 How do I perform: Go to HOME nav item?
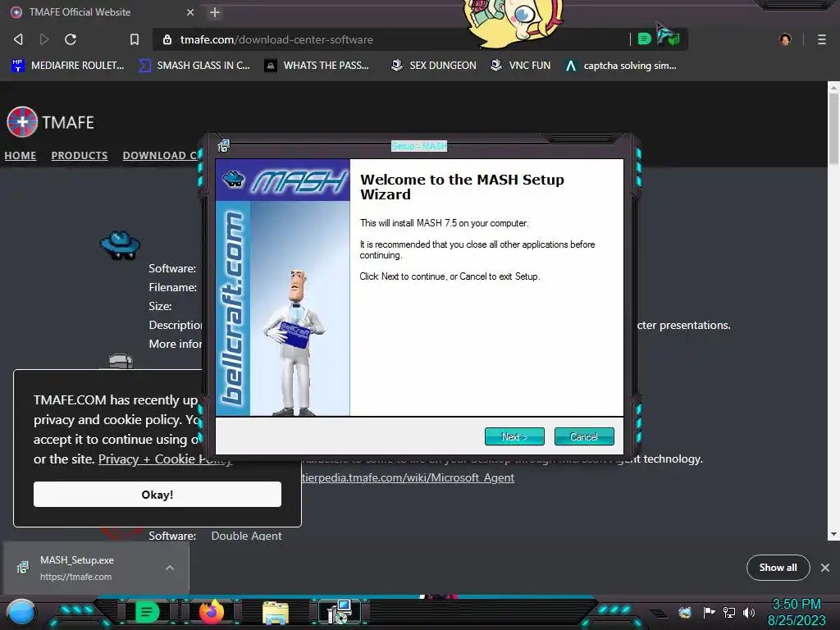pos(21,155)
